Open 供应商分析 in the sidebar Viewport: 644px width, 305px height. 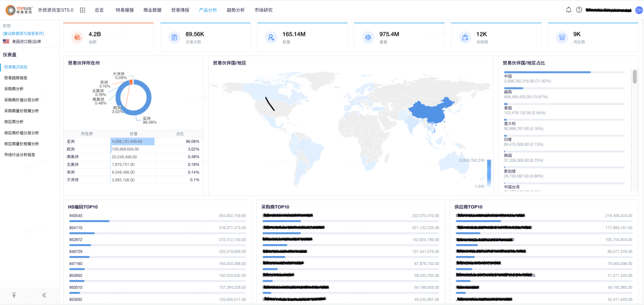pos(14,122)
